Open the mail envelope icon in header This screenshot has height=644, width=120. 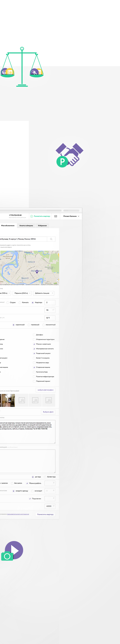coord(56,216)
